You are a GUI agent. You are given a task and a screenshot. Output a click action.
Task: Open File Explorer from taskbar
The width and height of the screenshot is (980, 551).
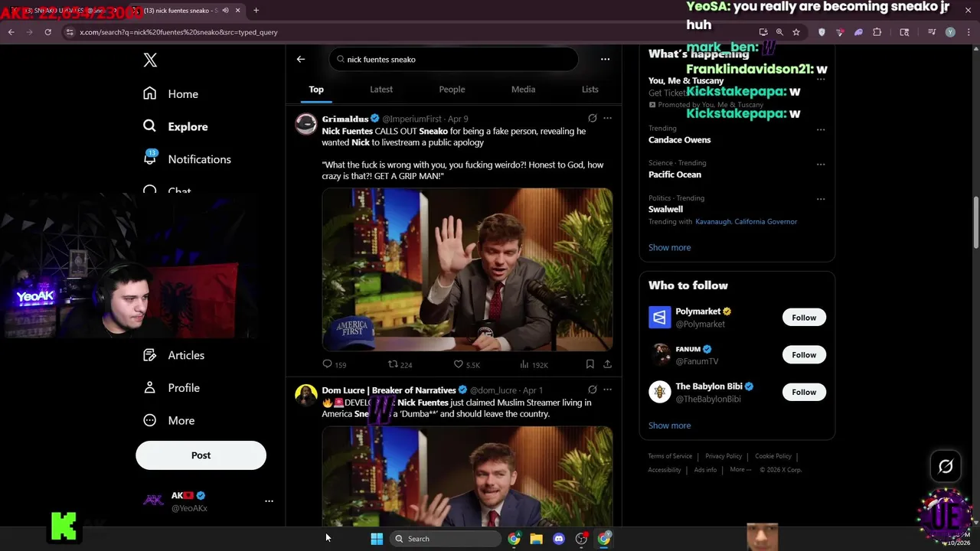(536, 539)
